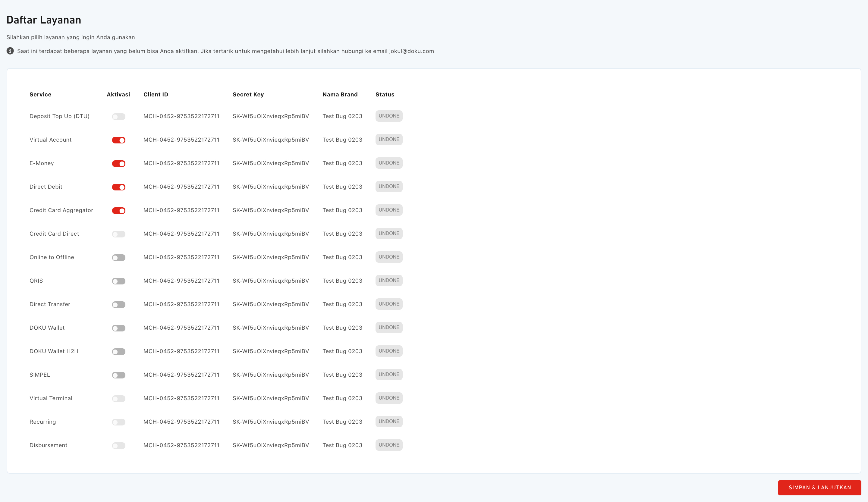
Task: Select Status column header to sort
Action: pos(385,94)
